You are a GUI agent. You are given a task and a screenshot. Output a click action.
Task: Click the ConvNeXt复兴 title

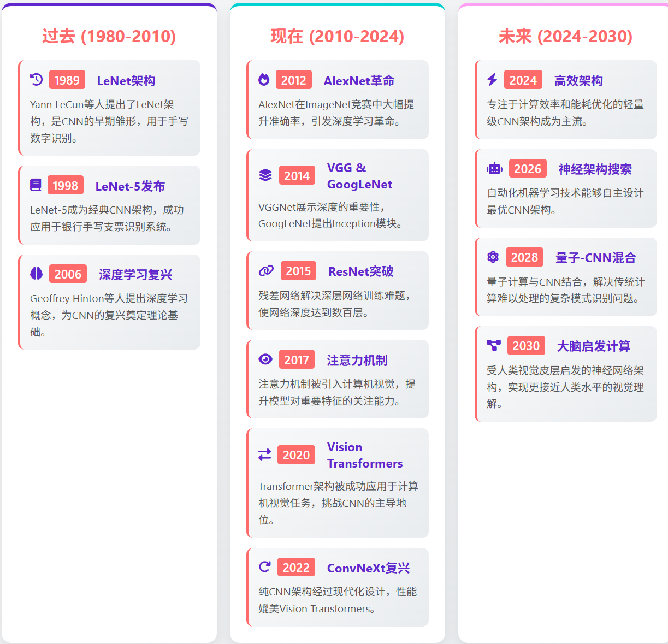point(369,568)
